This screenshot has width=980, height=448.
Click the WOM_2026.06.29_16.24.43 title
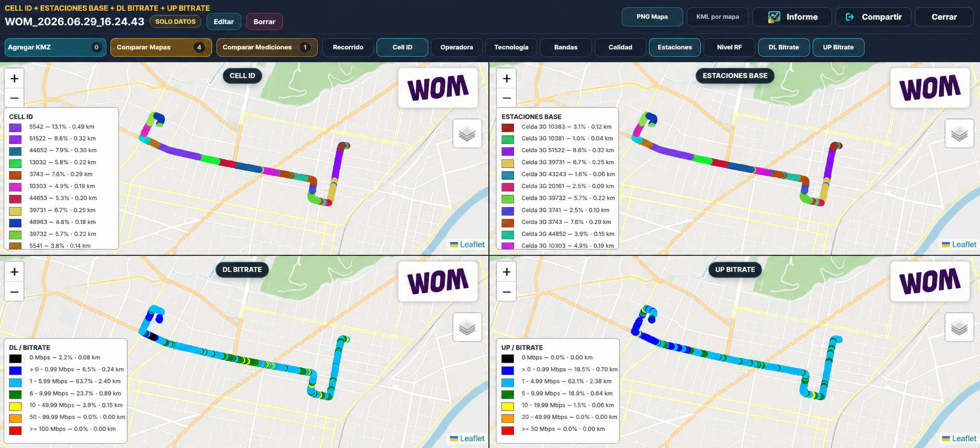(74, 22)
